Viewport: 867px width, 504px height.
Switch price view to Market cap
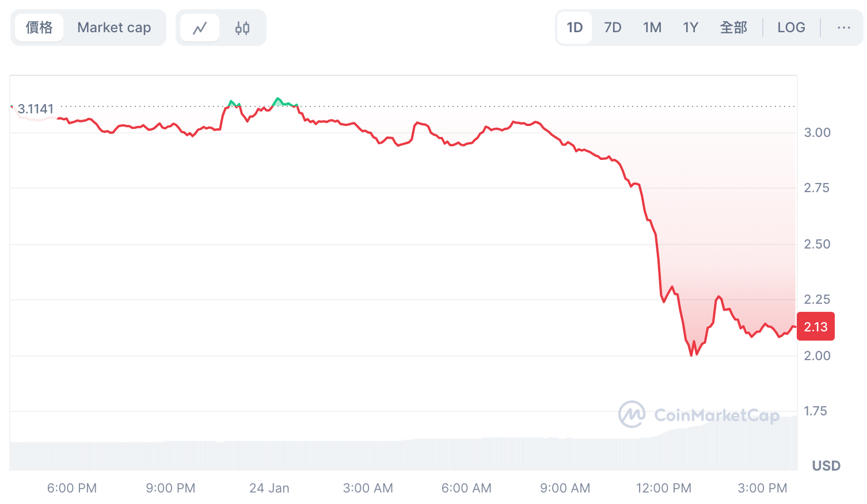(x=114, y=27)
